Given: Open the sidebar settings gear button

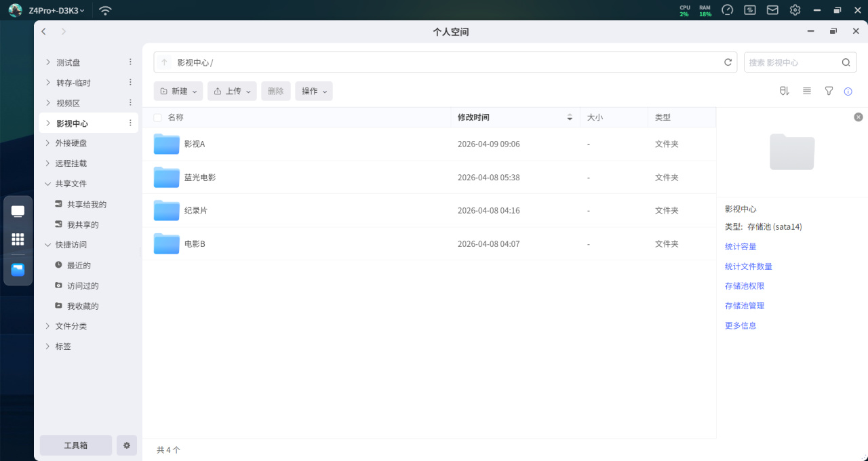Looking at the screenshot, I should pyautogui.click(x=127, y=445).
